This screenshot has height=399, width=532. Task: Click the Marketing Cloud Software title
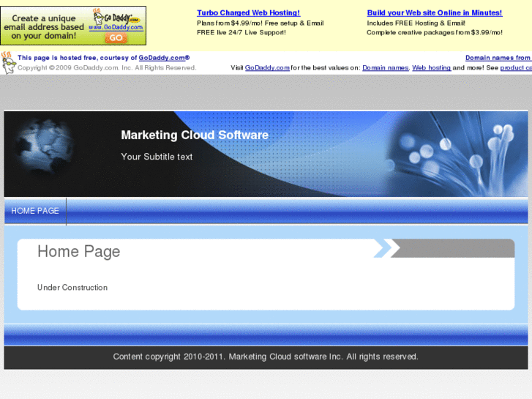195,135
